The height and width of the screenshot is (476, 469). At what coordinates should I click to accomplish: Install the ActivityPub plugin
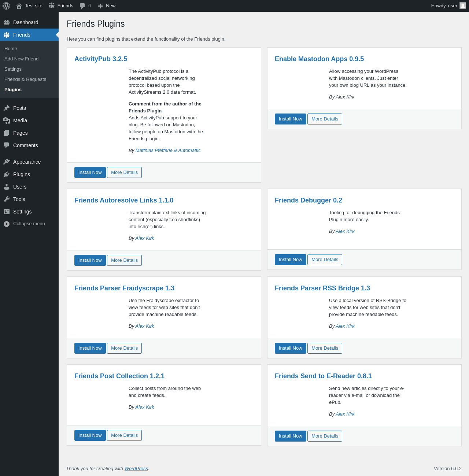tap(90, 172)
